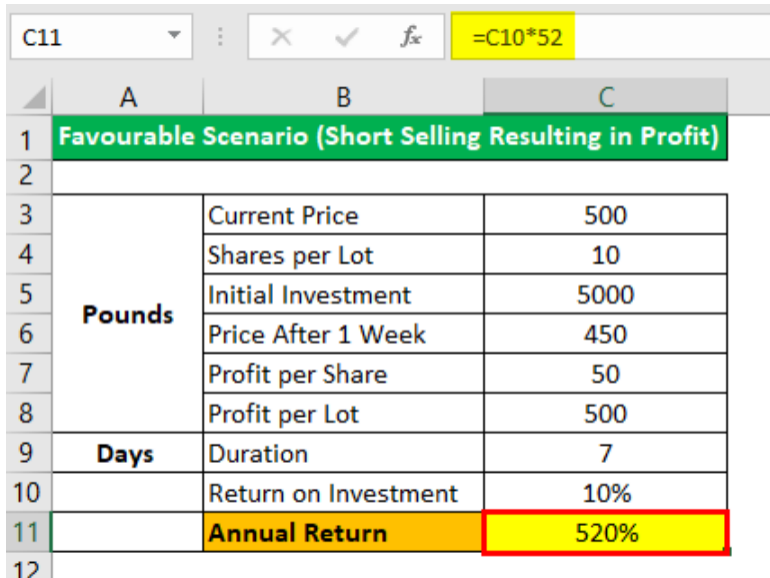The image size is (770, 578).
Task: Select column A header
Action: [x=127, y=97]
